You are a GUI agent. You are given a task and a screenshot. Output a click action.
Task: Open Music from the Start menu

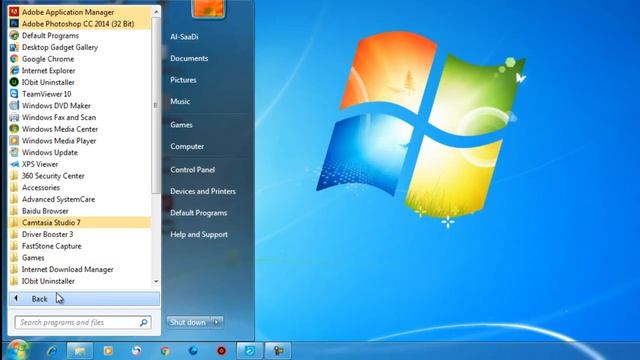180,101
